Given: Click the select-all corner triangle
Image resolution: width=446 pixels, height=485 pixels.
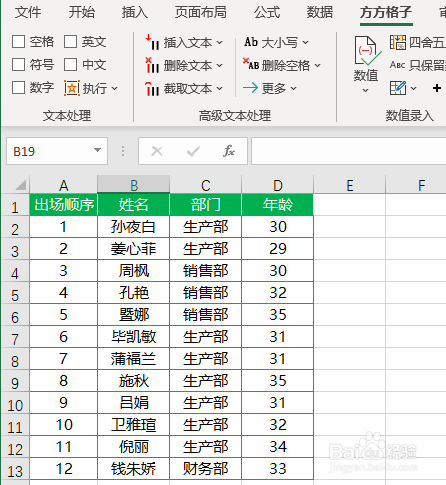Looking at the screenshot, I should point(21,184).
